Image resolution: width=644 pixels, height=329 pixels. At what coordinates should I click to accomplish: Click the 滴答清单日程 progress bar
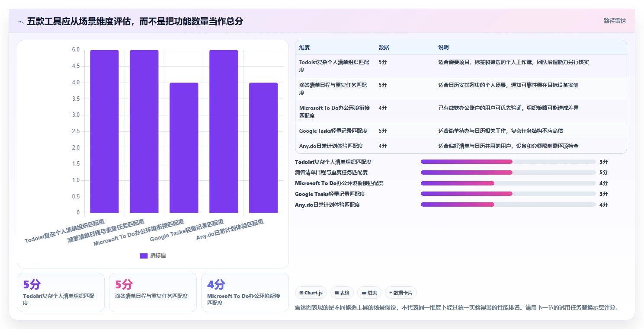pyautogui.click(x=508, y=172)
